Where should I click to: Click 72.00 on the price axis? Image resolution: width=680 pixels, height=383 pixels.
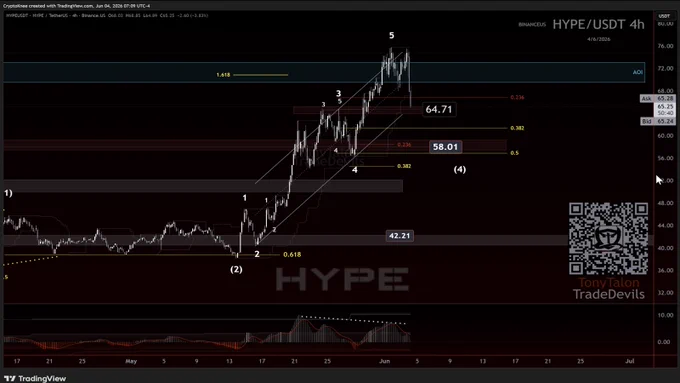665,69
